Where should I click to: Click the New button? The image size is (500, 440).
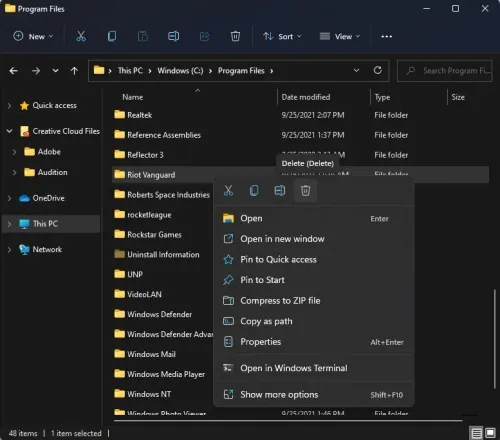point(33,36)
